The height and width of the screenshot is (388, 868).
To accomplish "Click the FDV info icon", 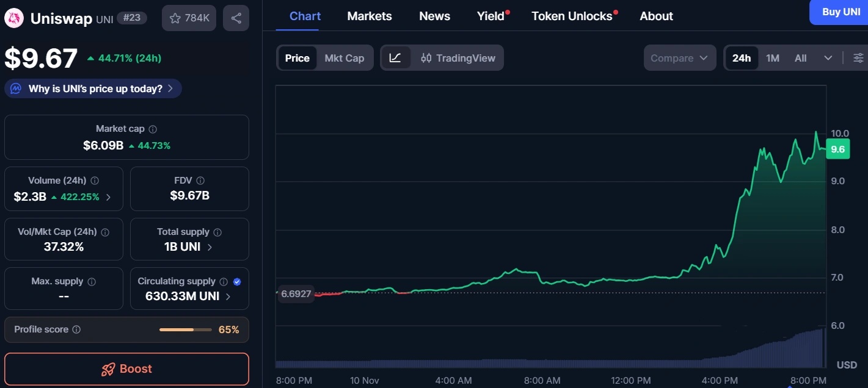I will (200, 181).
